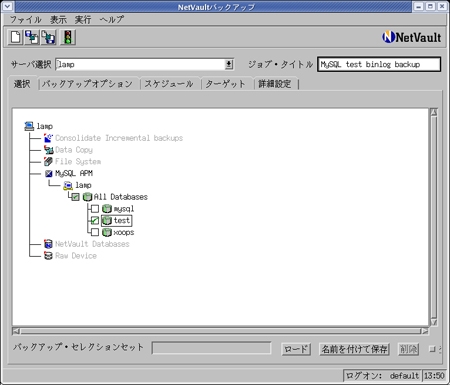The image size is (450, 385).
Task: Select the Raw Device tree label
Action: pyautogui.click(x=76, y=256)
